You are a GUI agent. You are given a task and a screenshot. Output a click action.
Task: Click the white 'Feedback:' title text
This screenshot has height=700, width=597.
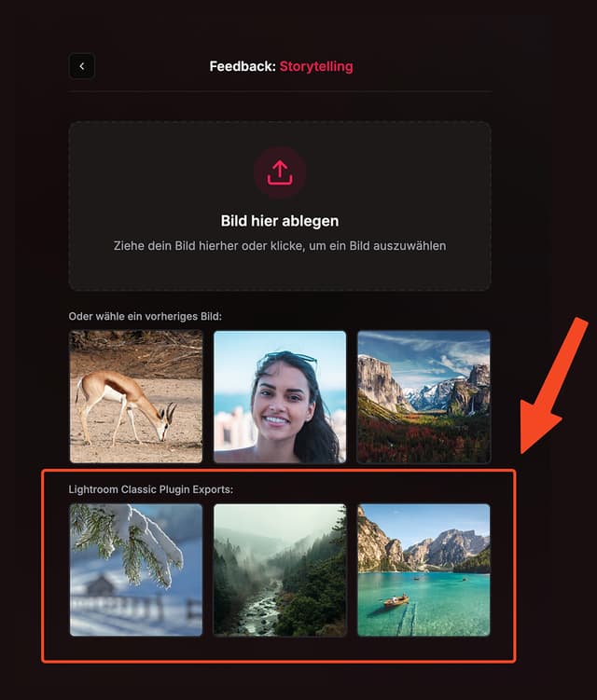point(243,66)
